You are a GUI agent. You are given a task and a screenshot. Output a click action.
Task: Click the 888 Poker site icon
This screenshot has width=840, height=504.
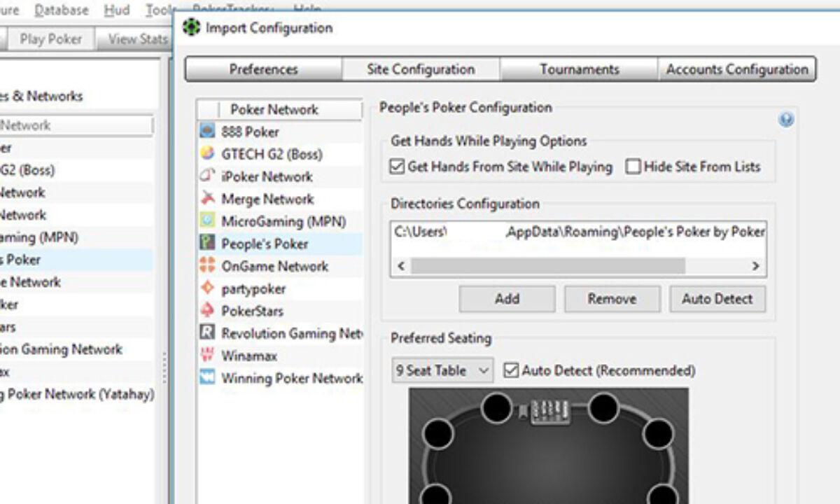pyautogui.click(x=207, y=132)
